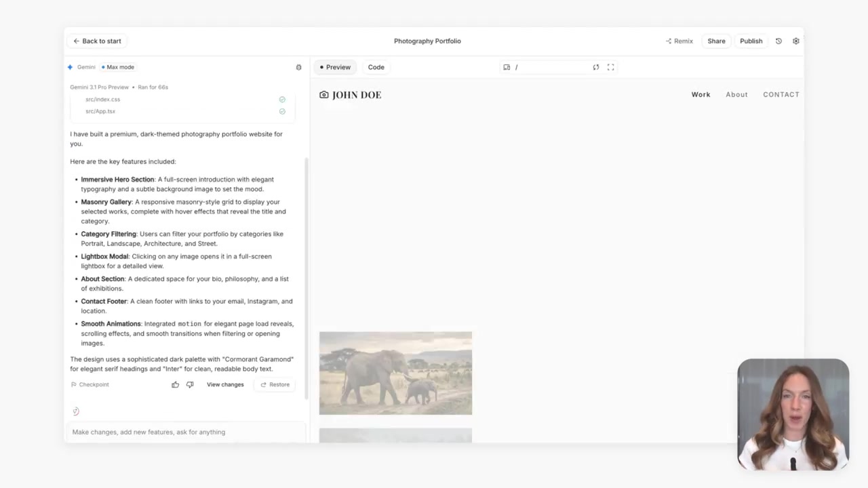Viewport: 868px width, 488px height.
Task: Click the elephants photo thumbnail
Action: click(395, 373)
